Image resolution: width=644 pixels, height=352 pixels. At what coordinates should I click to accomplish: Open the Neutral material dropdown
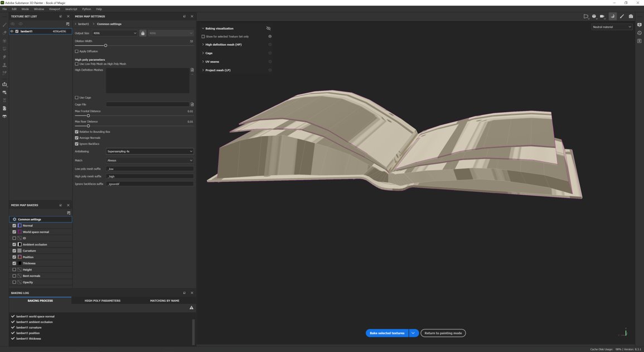612,27
